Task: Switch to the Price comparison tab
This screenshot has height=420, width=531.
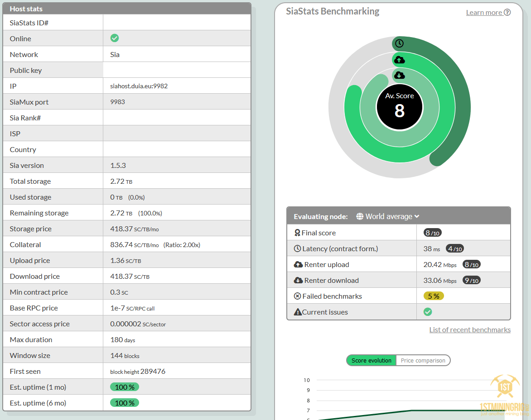Action: pos(423,360)
